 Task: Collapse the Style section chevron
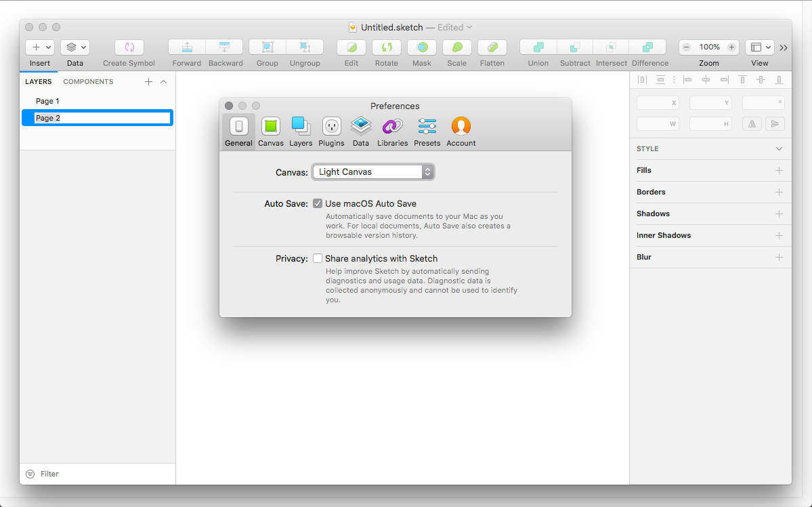(779, 149)
